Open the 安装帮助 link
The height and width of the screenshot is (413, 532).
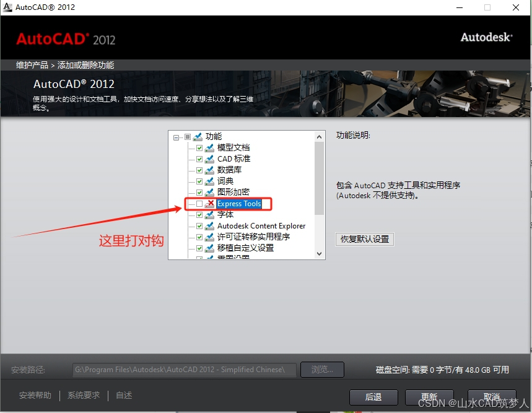tap(35, 396)
